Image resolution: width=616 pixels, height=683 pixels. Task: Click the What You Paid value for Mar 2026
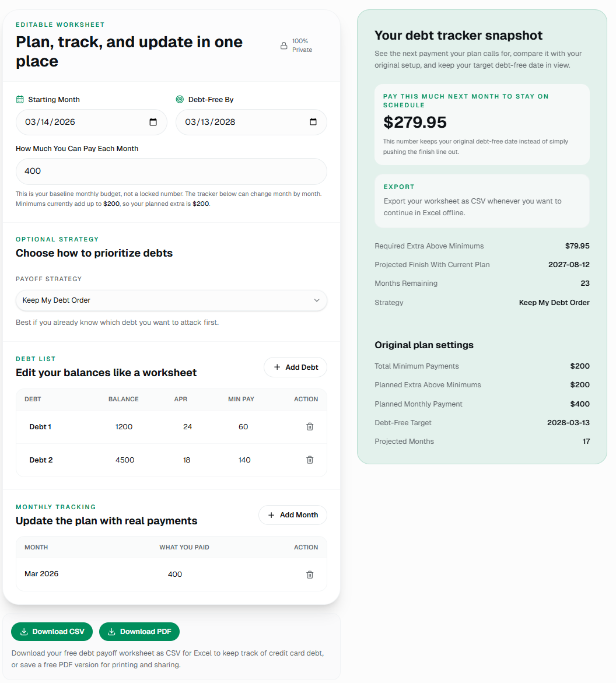point(175,574)
